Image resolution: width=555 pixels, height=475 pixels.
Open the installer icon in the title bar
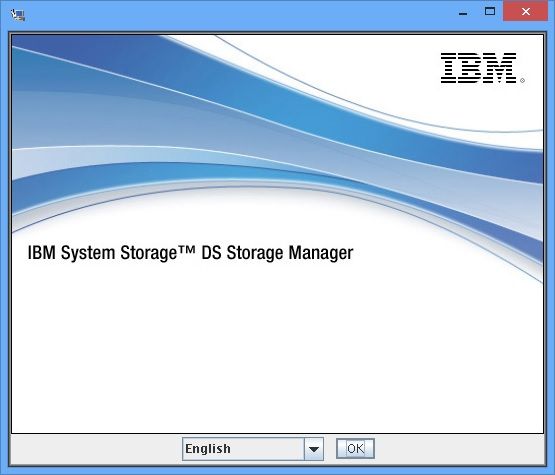17,15
